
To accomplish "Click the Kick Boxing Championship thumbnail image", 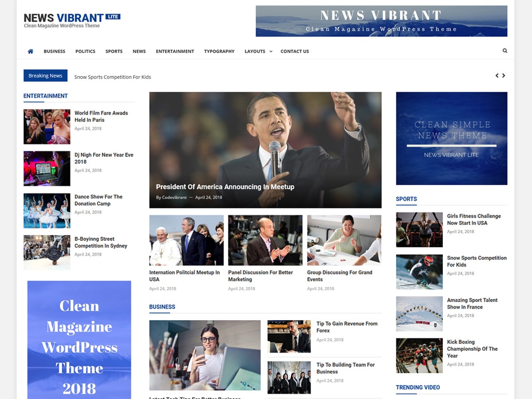I will pyautogui.click(x=419, y=355).
